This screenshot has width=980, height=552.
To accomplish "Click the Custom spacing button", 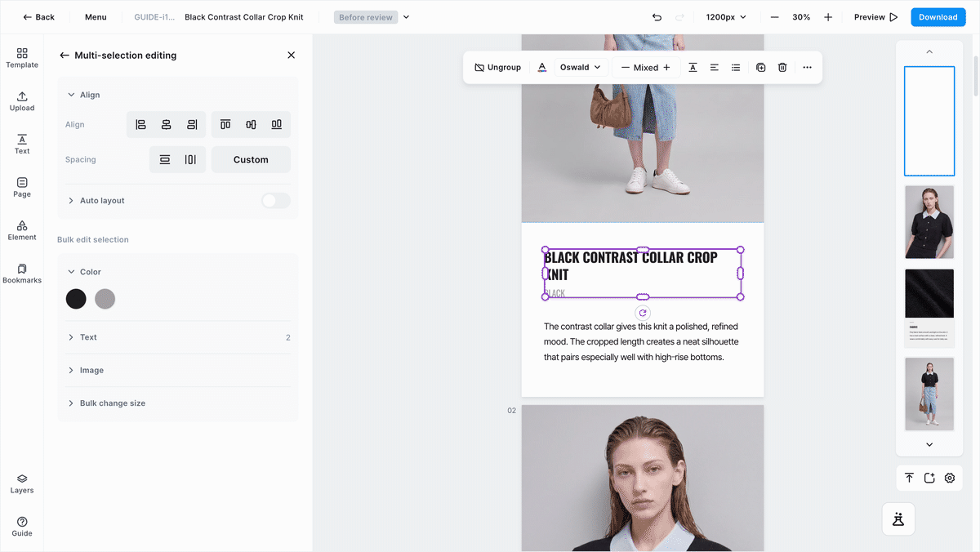I will click(251, 160).
